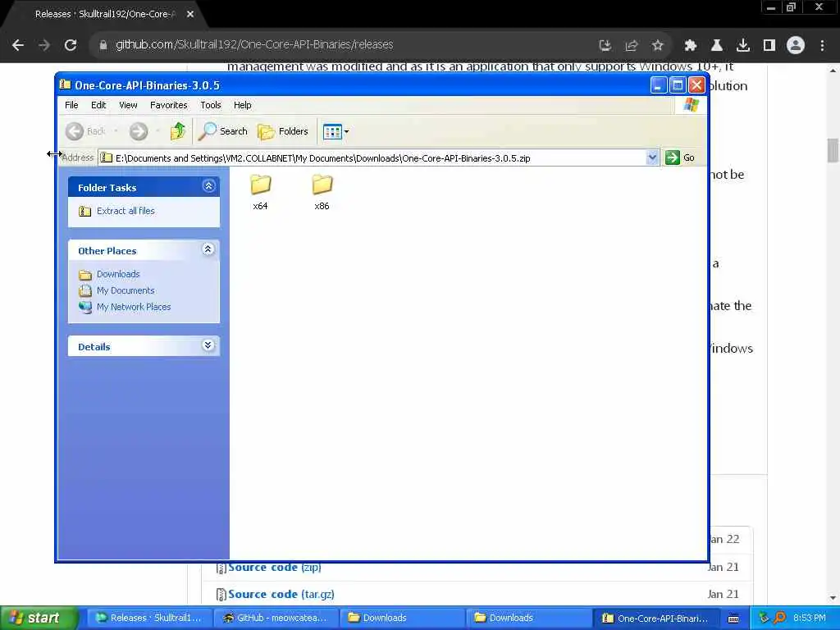Toggle Chrome side panel icon
Image resolution: width=840 pixels, height=630 pixels.
point(769,46)
